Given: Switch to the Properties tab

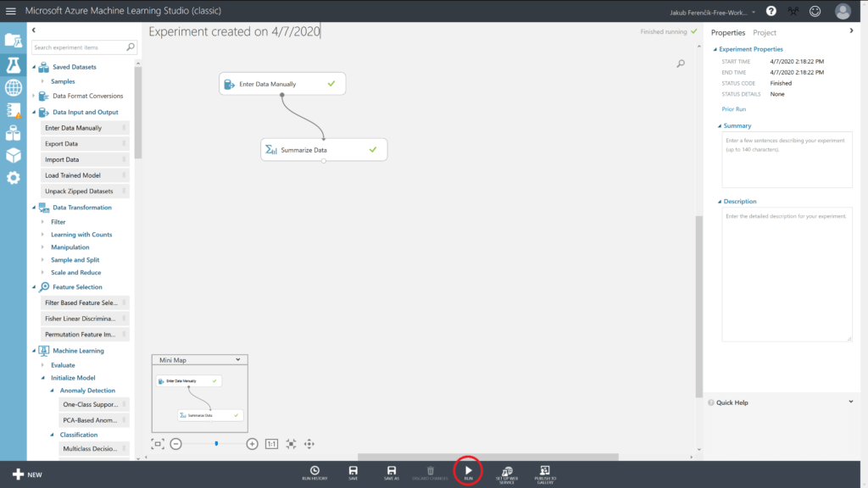Looking at the screenshot, I should coord(728,33).
